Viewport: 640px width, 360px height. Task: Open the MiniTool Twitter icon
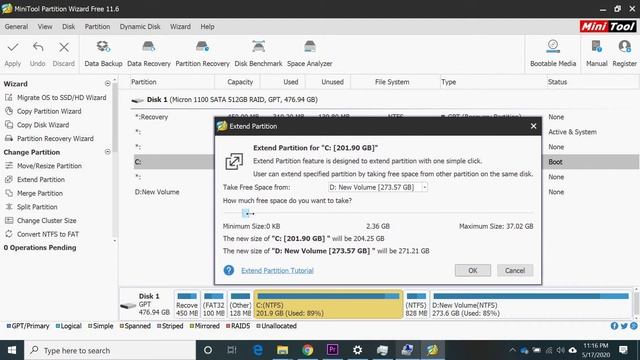(624, 326)
